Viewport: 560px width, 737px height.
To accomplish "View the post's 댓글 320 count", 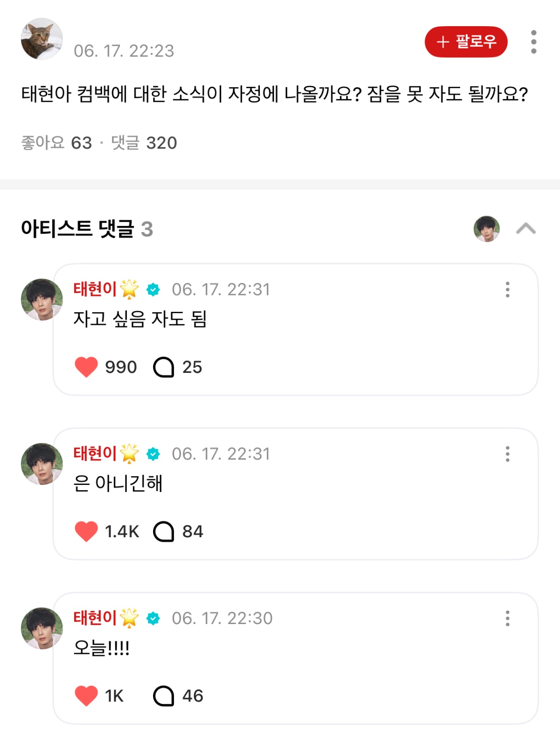I will pyautogui.click(x=144, y=143).
